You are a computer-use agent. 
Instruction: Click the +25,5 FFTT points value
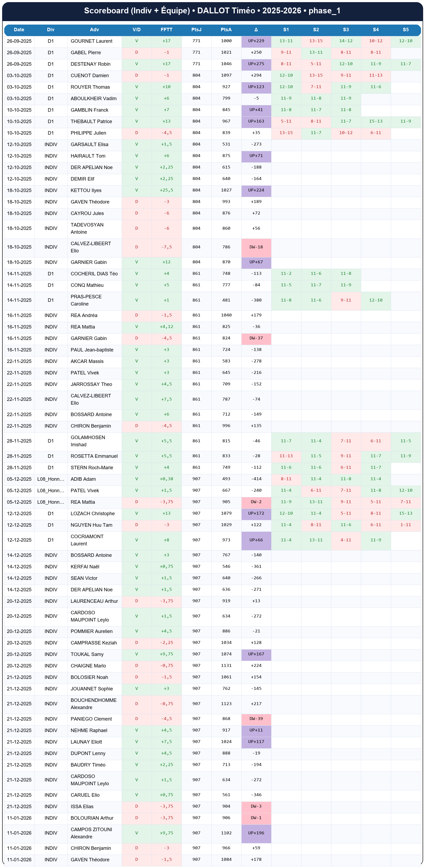pos(166,190)
